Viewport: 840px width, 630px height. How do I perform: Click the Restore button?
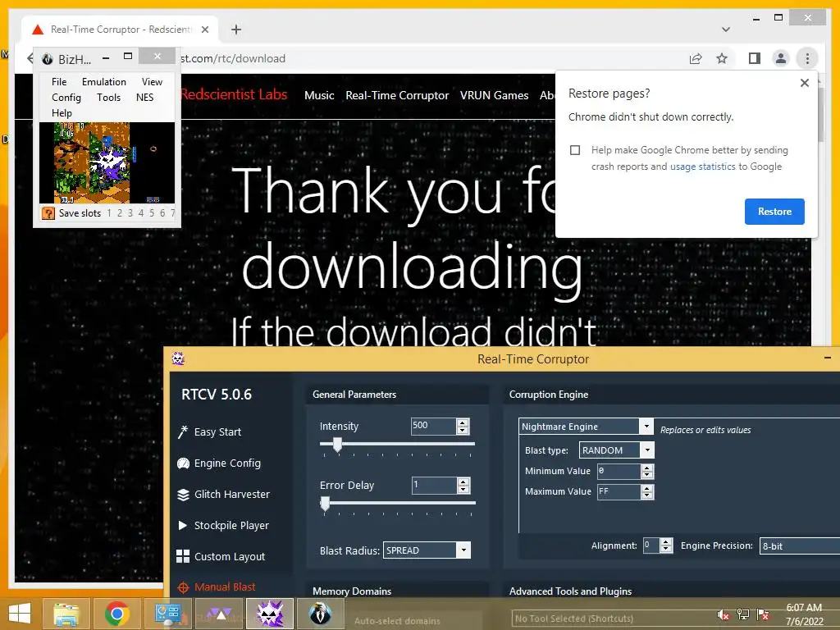[774, 212]
